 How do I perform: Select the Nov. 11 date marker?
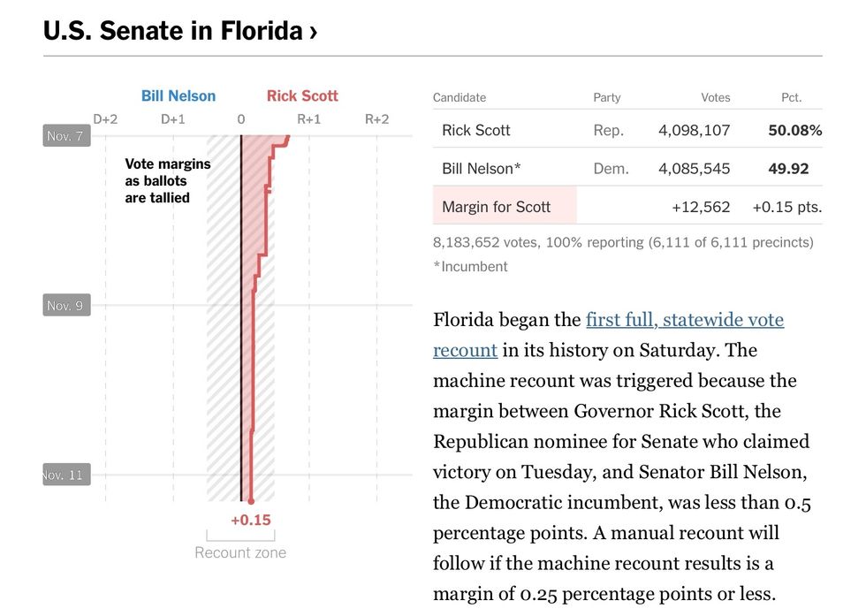65,475
